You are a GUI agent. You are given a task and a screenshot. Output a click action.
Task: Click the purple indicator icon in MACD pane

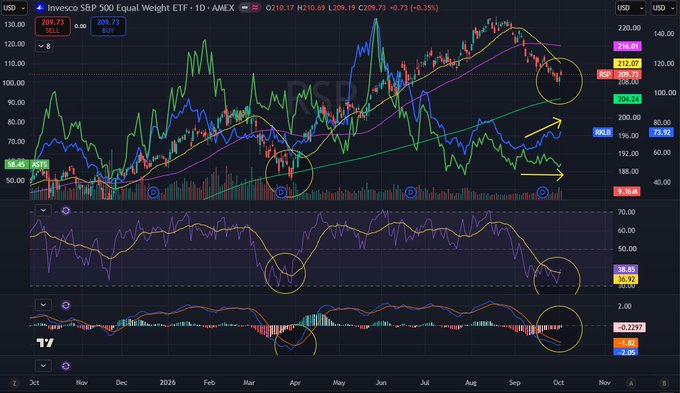(66, 305)
